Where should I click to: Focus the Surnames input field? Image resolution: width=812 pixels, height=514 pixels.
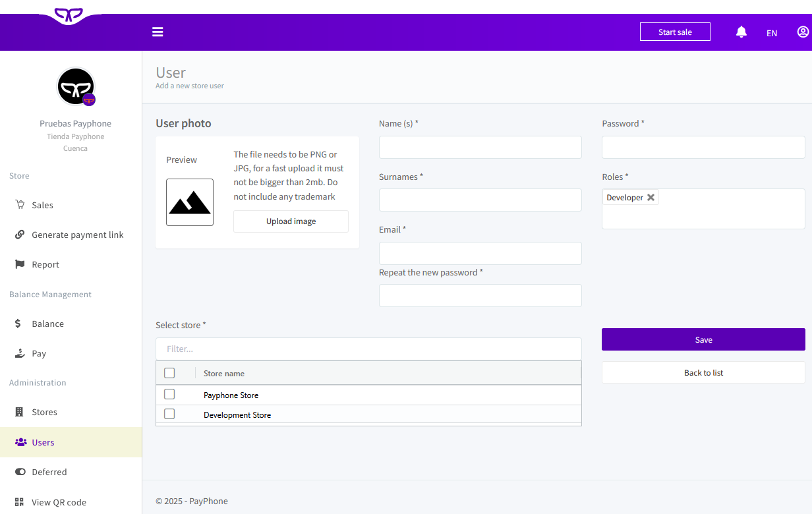(480, 200)
